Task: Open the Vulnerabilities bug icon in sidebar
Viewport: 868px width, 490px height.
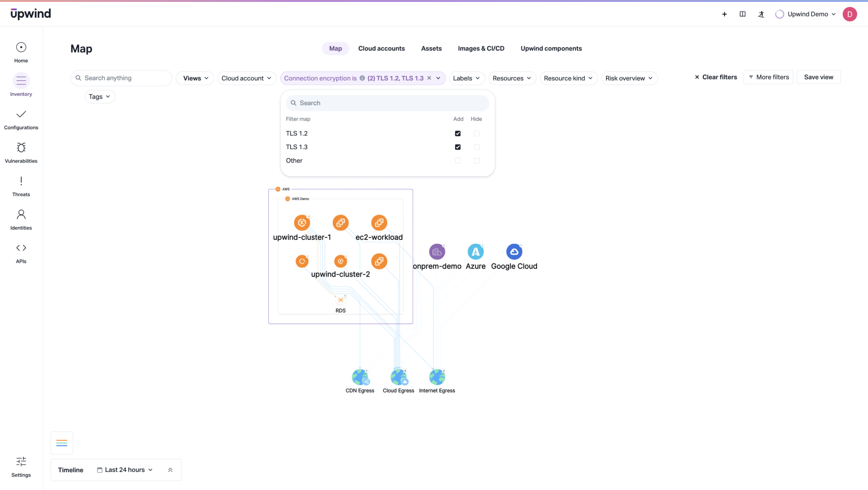Action: click(x=21, y=148)
